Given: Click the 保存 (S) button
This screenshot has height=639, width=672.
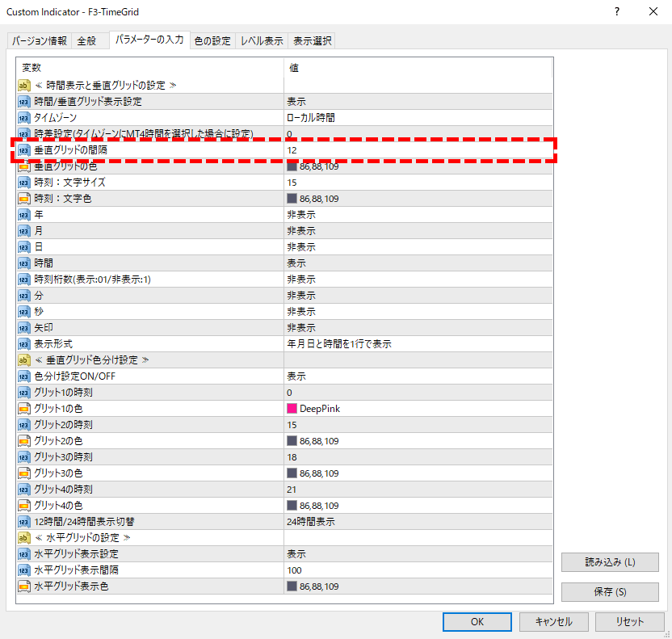Looking at the screenshot, I should pos(610,591).
